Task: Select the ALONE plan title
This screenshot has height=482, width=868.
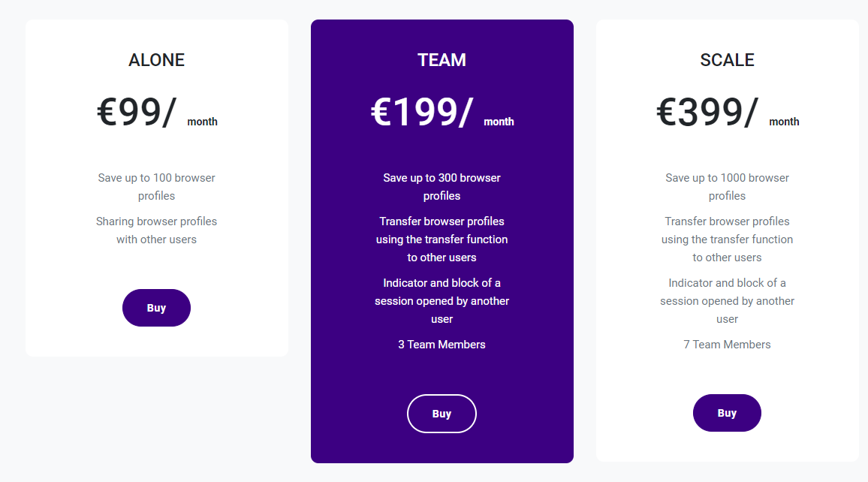Action: 156,60
